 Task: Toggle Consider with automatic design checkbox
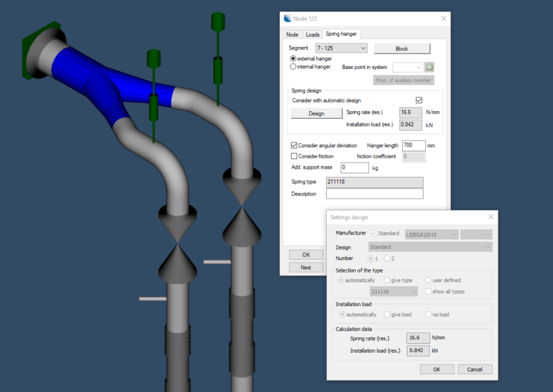[x=419, y=100]
